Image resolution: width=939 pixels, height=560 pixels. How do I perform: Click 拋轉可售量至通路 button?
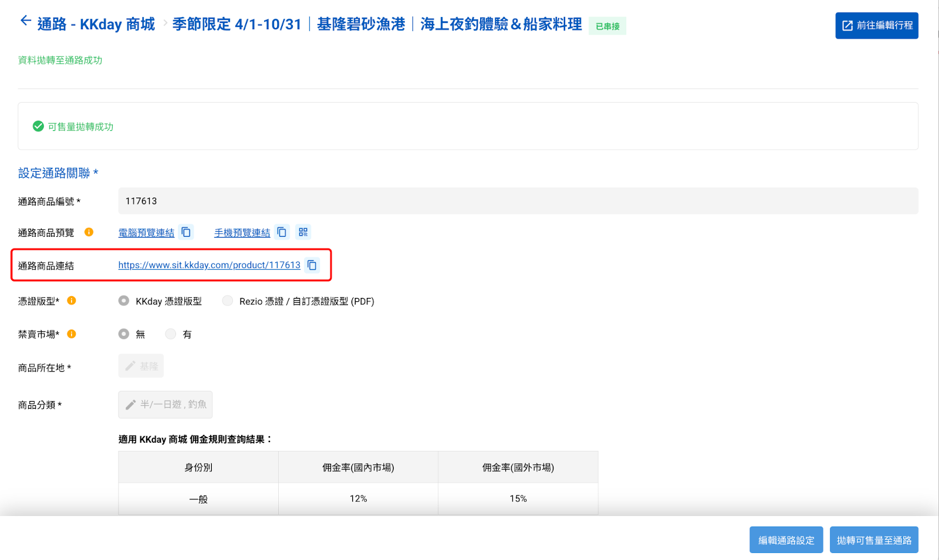click(874, 540)
